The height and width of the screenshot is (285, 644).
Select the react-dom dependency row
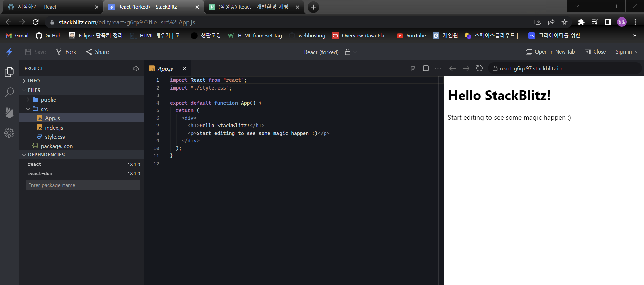(82, 174)
